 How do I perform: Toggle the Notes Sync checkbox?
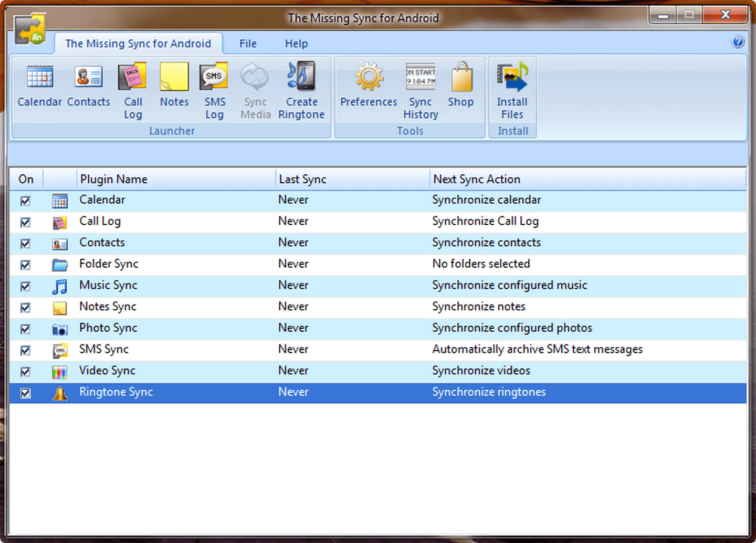pyautogui.click(x=25, y=308)
